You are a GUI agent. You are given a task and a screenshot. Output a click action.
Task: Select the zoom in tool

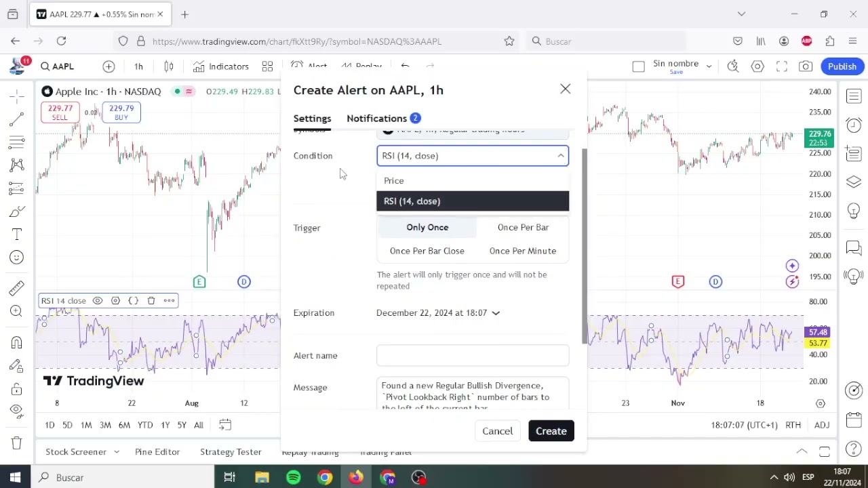(17, 311)
